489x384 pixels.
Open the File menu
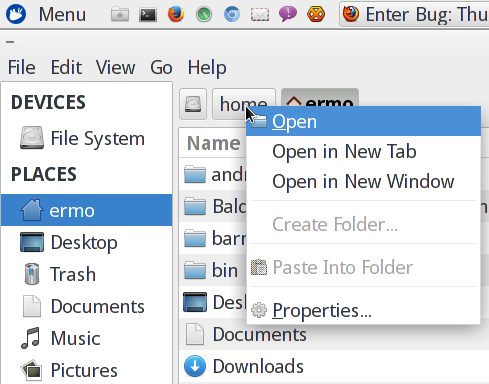click(22, 68)
